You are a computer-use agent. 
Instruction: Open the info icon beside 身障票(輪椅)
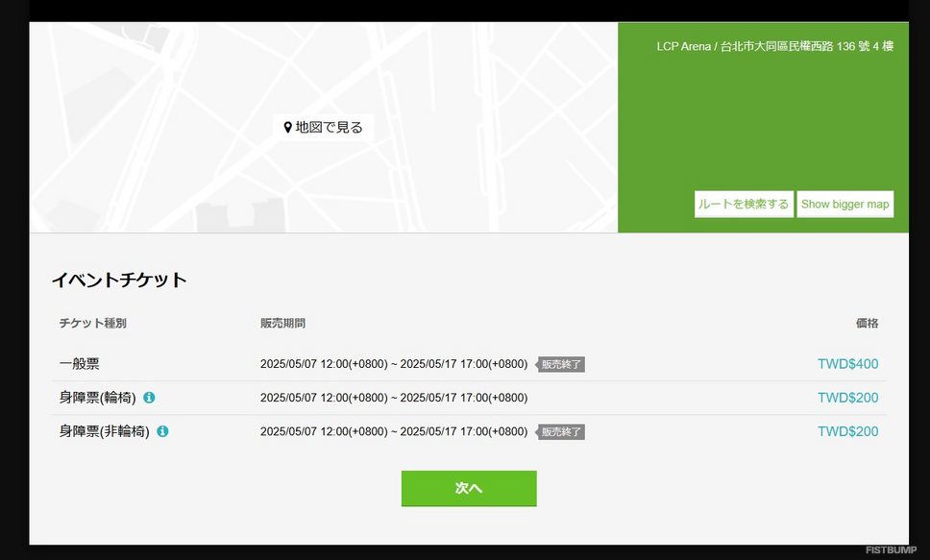[149, 398]
